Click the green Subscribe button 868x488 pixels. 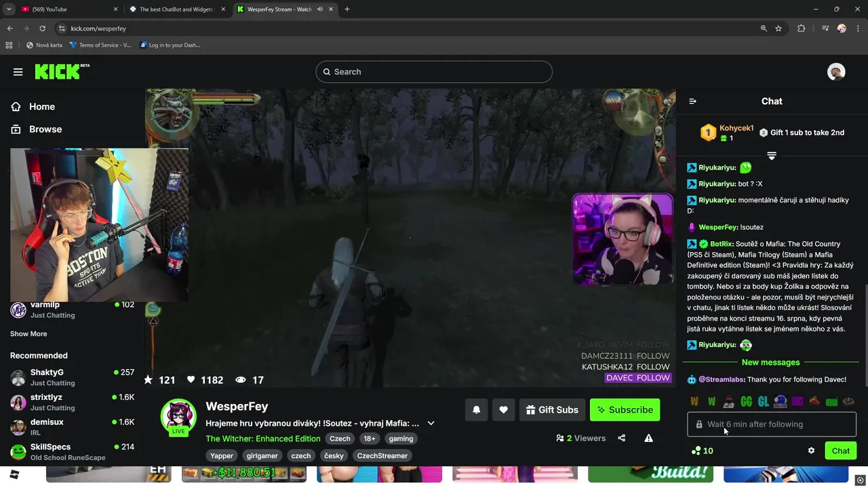625,409
